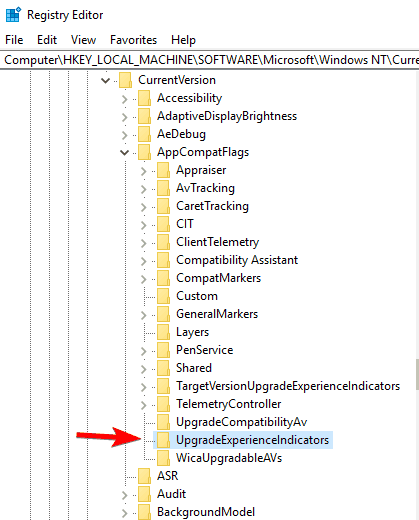This screenshot has width=419, height=520.
Task: Click the GeneralMarkers folder icon
Action: pyautogui.click(x=163, y=314)
